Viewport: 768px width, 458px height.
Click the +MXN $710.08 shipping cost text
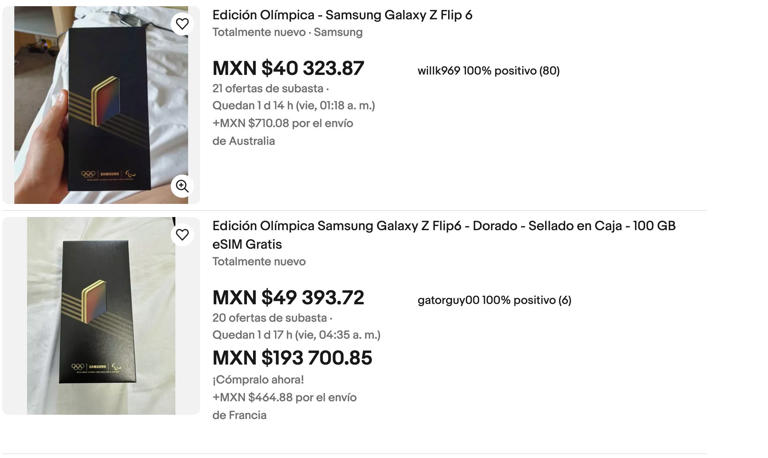[x=282, y=123]
